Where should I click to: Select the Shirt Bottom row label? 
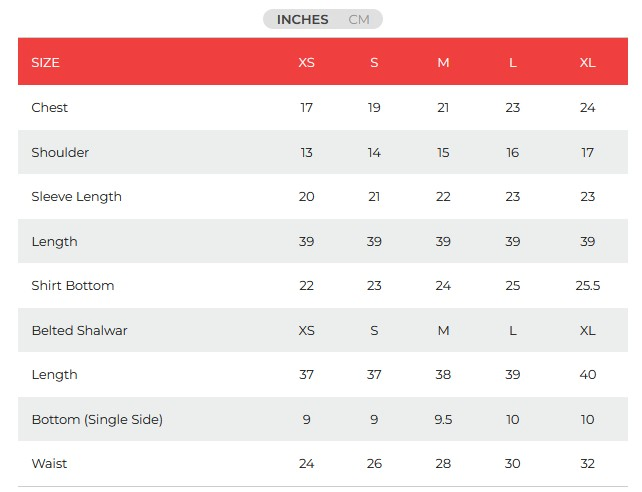pos(73,286)
